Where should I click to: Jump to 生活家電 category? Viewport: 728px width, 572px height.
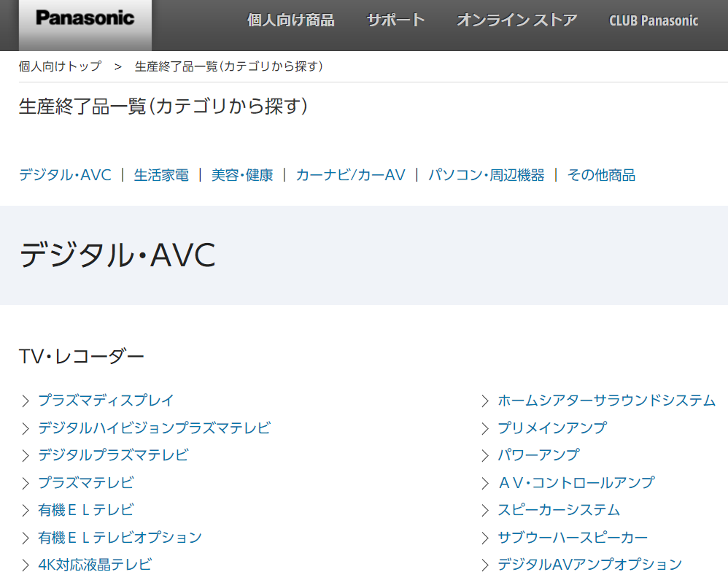161,175
